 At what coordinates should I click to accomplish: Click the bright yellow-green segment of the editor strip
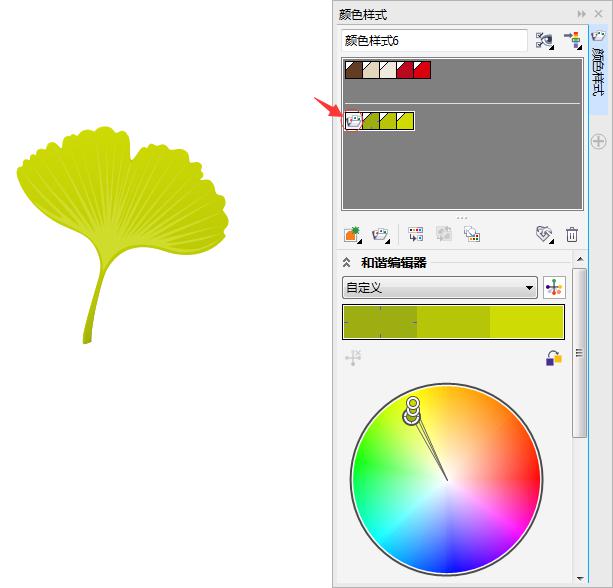tap(527, 322)
